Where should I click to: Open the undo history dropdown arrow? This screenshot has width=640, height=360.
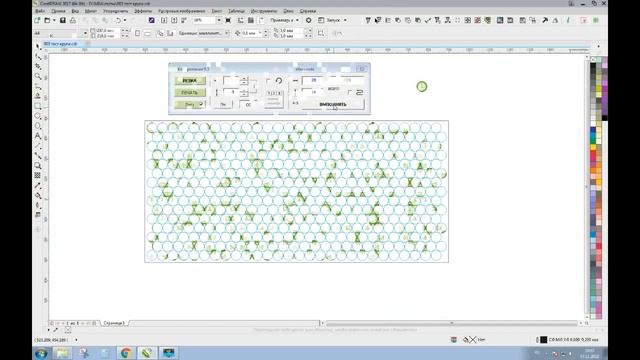[125, 20]
